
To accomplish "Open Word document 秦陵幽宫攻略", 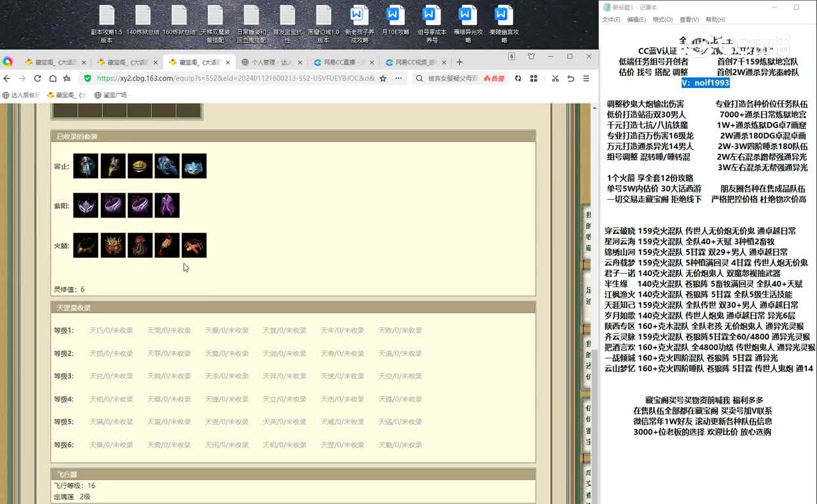I will click(504, 24).
